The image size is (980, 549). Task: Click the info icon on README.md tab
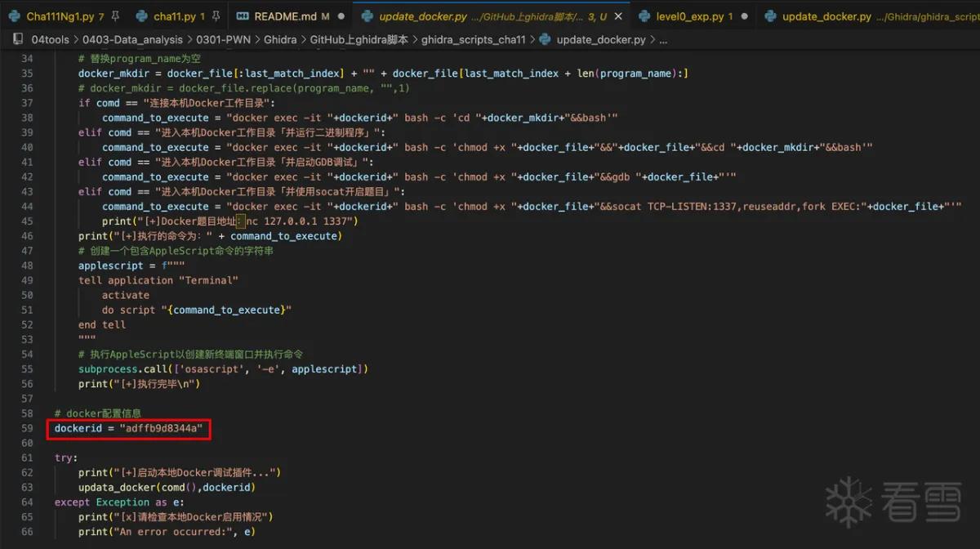coord(243,16)
